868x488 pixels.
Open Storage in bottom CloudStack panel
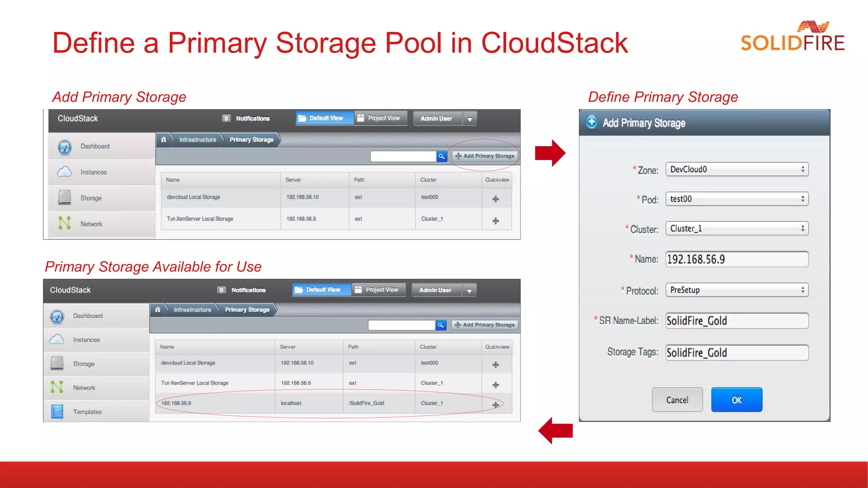tap(96, 363)
